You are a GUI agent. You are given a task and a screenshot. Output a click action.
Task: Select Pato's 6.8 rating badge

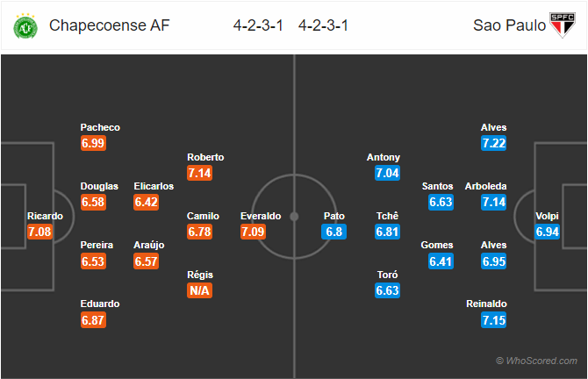point(333,232)
